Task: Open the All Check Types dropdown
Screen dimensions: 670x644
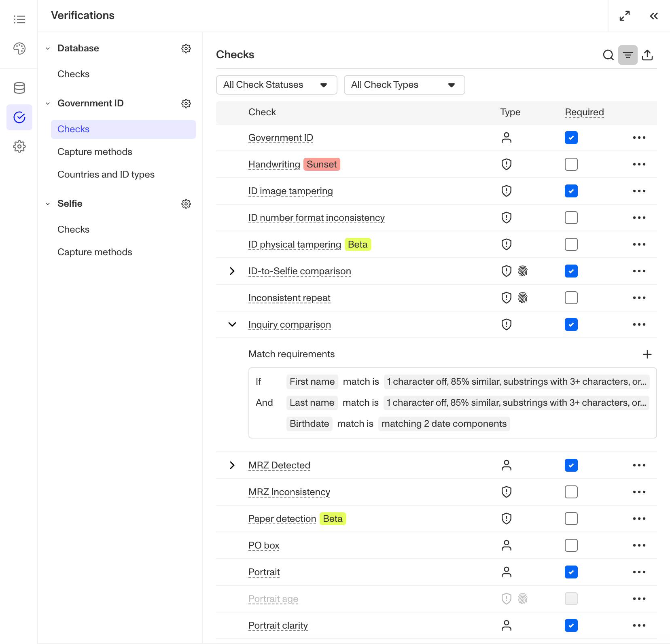Action: (405, 85)
